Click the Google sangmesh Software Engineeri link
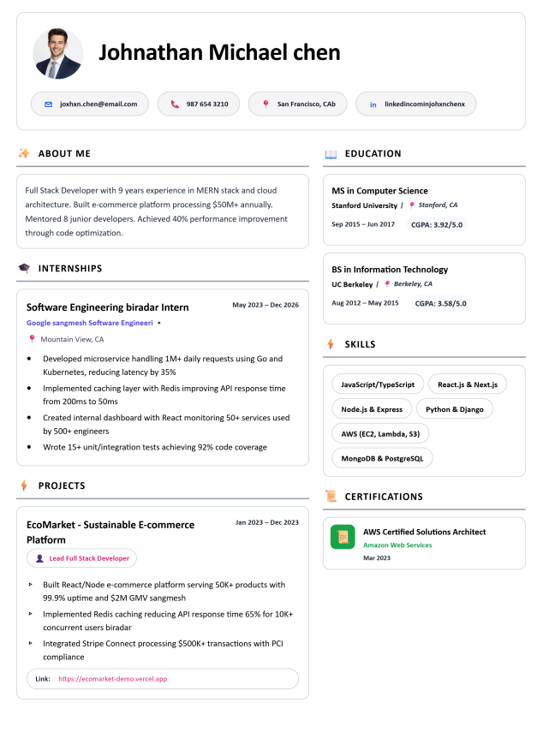 pyautogui.click(x=89, y=324)
